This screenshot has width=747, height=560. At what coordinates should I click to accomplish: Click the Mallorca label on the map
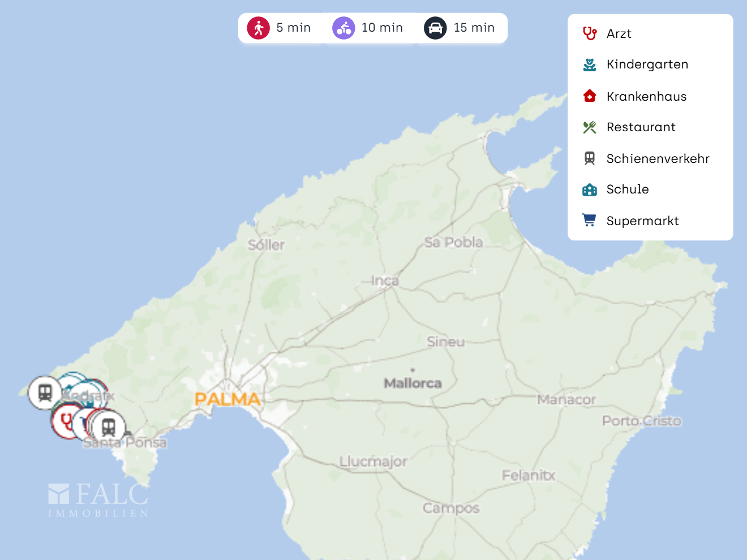point(413,383)
